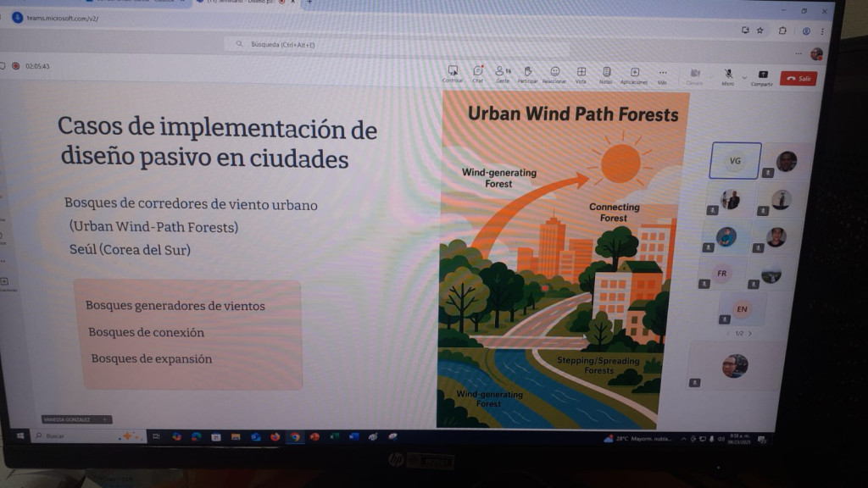Open the Chat panel in the meeting

pos(478,73)
